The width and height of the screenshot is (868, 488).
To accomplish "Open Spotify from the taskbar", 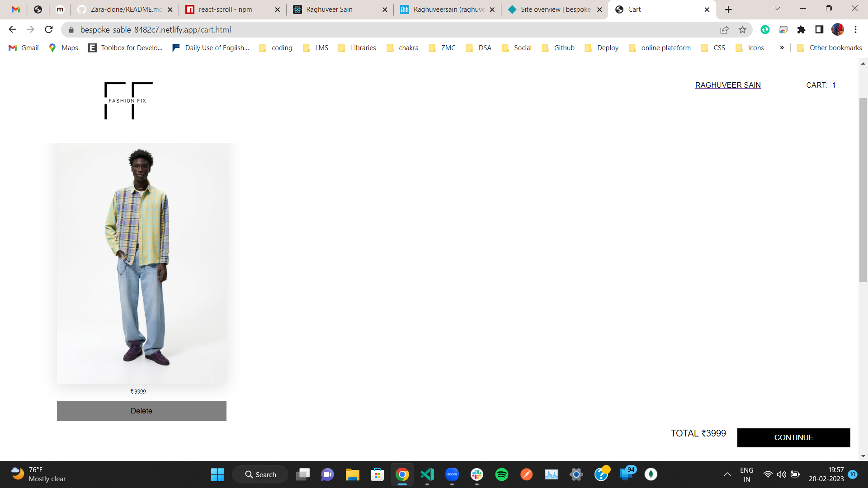I will tap(501, 474).
